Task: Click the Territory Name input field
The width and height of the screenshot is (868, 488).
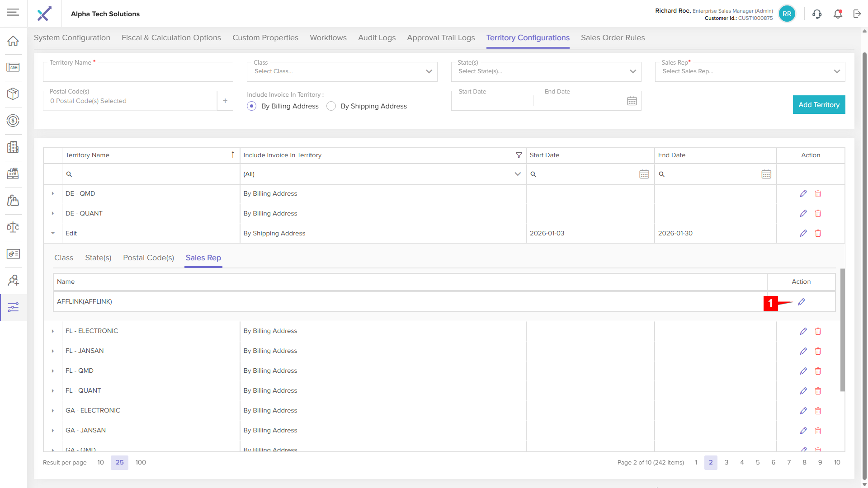Action: pyautogui.click(x=138, y=72)
